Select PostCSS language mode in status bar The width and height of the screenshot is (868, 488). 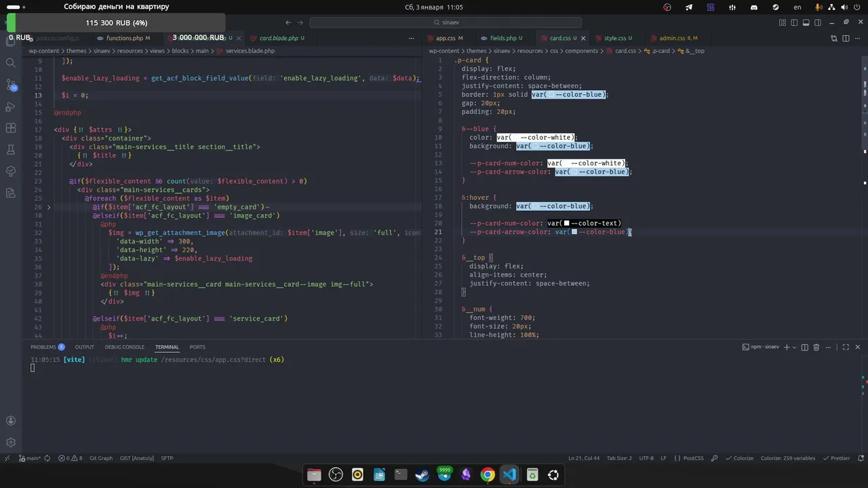tap(693, 458)
